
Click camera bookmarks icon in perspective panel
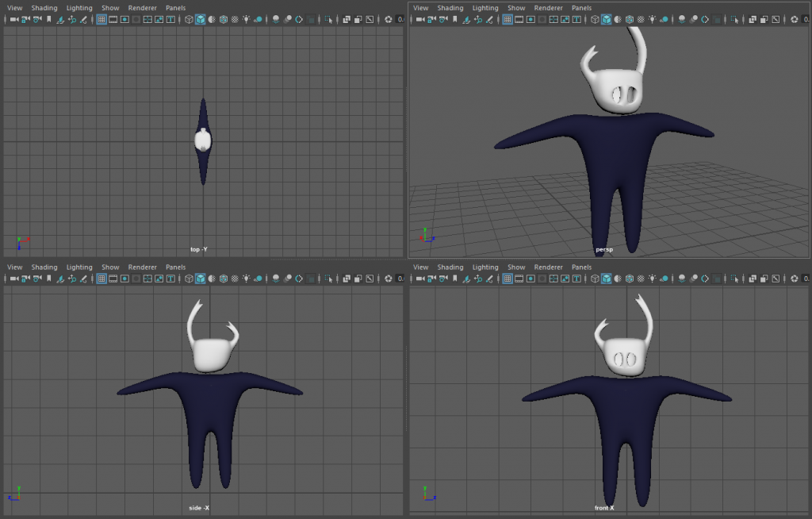(455, 19)
